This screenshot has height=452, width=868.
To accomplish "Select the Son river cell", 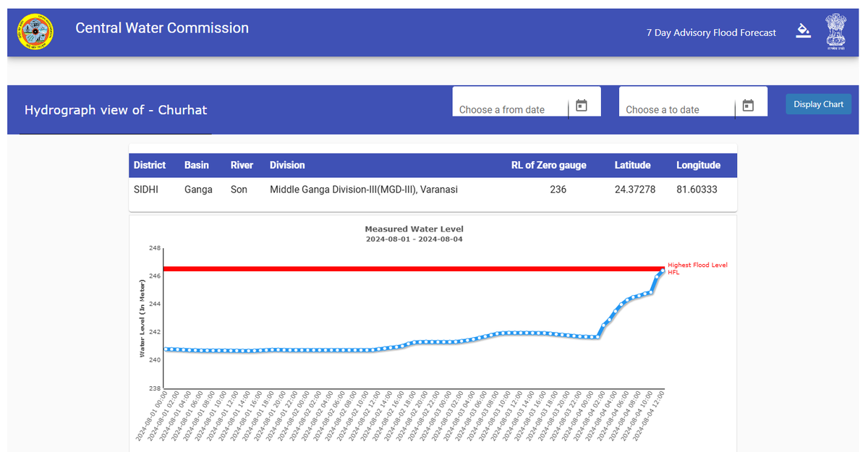I will click(x=239, y=189).
